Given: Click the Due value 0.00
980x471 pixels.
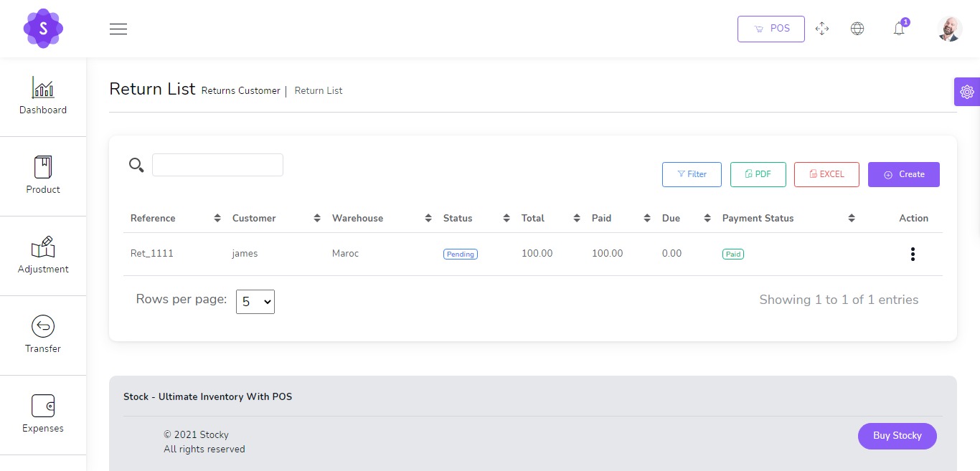Looking at the screenshot, I should (672, 253).
